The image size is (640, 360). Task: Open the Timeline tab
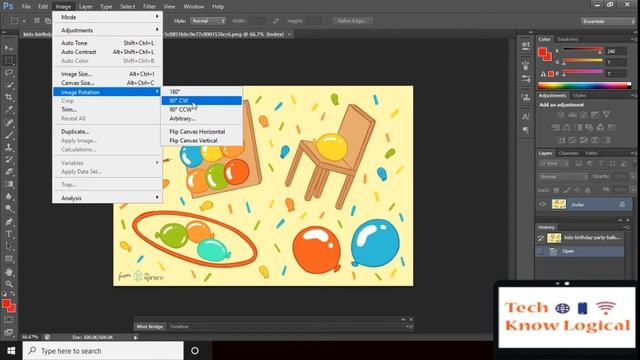click(x=179, y=327)
